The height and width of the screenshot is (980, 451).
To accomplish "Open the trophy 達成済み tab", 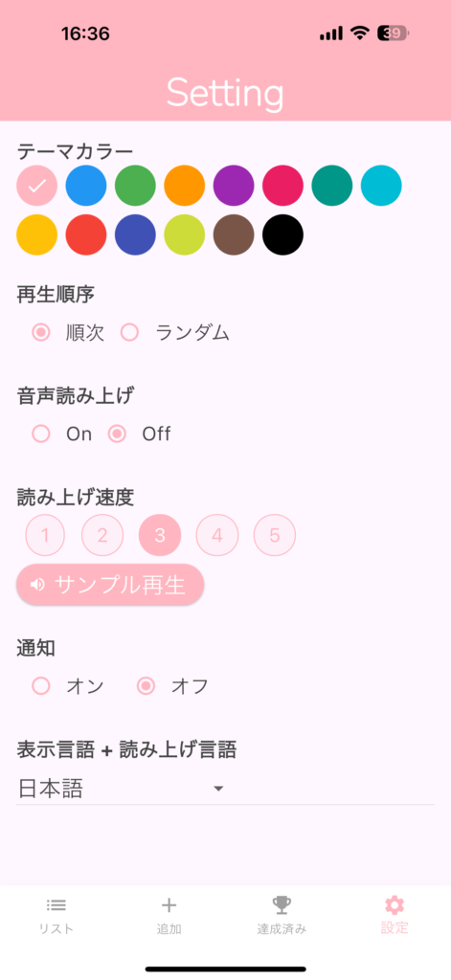I will (282, 904).
